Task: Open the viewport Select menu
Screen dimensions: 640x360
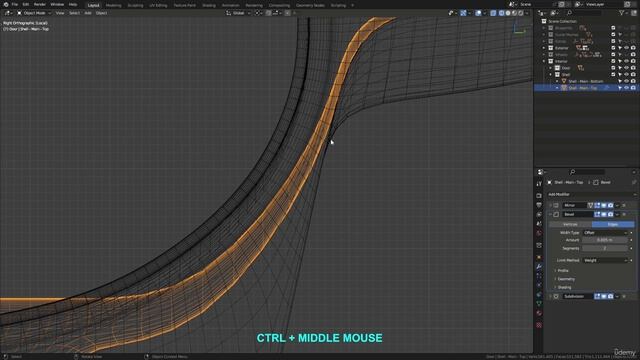Action: [x=74, y=13]
